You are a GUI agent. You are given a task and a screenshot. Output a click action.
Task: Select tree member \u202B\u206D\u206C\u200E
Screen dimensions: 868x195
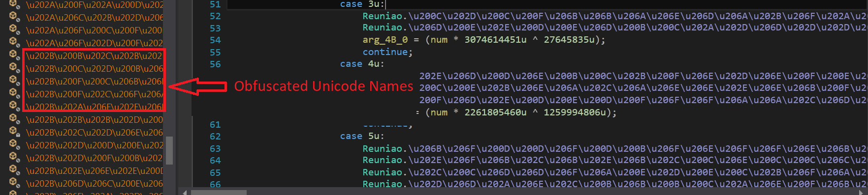[x=94, y=184]
